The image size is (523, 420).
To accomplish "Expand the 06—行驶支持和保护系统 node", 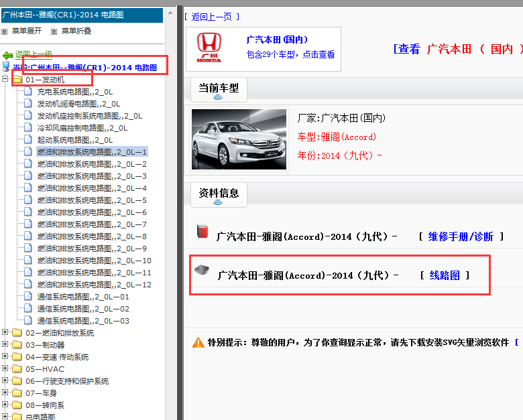I will pyautogui.click(x=5, y=380).
